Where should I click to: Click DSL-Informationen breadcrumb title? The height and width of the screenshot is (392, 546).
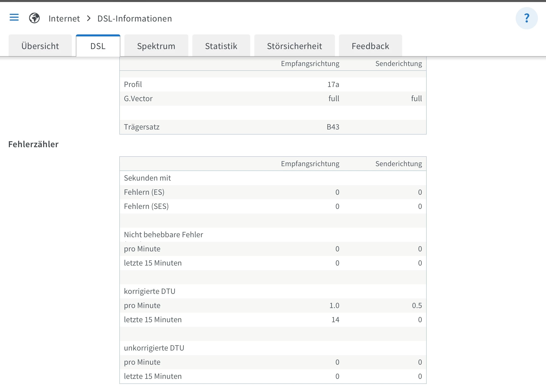coord(134,18)
